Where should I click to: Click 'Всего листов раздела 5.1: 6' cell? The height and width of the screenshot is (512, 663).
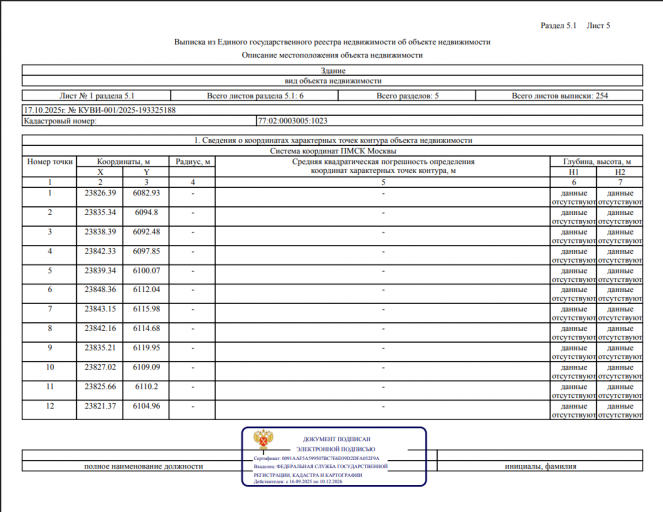point(255,96)
